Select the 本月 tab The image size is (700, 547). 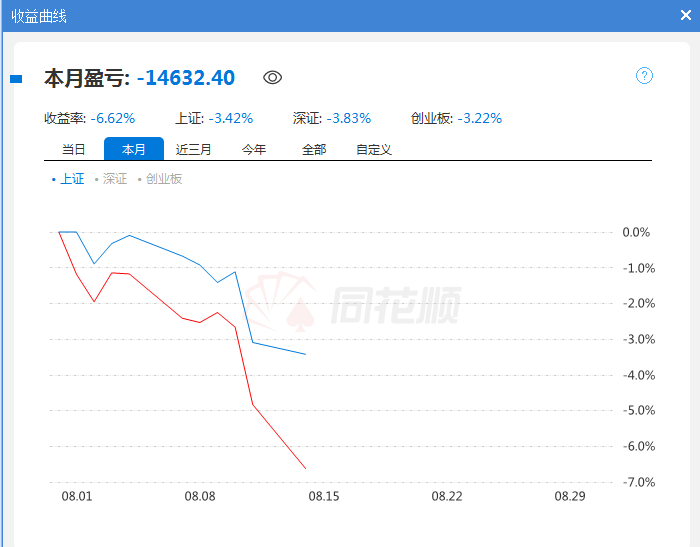134,150
